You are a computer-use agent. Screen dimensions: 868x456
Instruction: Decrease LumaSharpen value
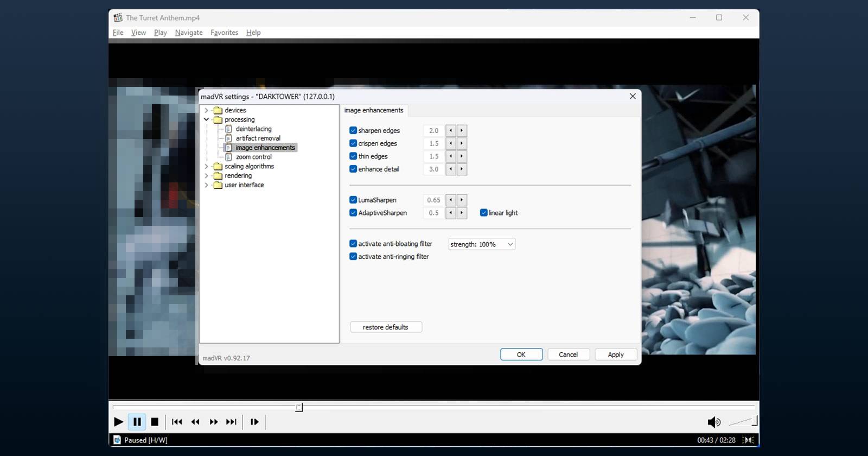pos(451,200)
